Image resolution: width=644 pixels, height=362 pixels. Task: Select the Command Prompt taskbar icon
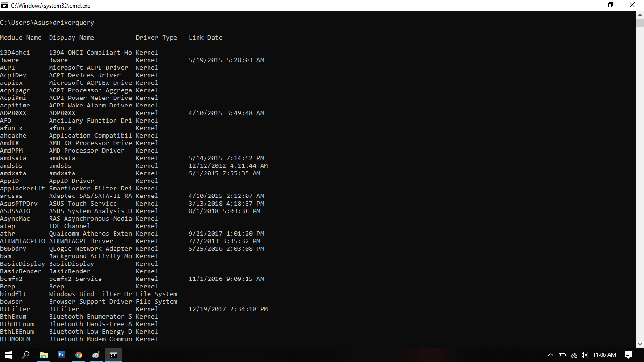(x=114, y=355)
